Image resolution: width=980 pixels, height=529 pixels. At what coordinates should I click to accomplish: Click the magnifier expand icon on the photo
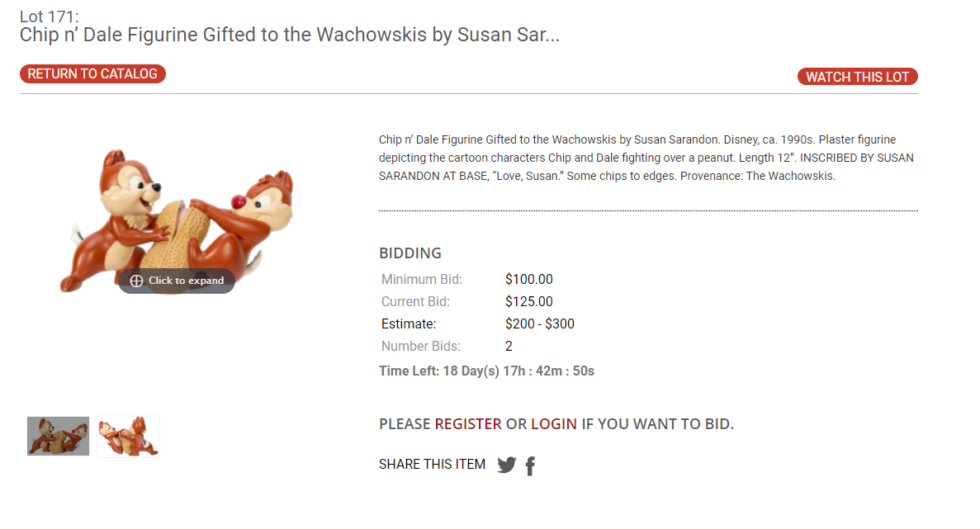click(135, 281)
